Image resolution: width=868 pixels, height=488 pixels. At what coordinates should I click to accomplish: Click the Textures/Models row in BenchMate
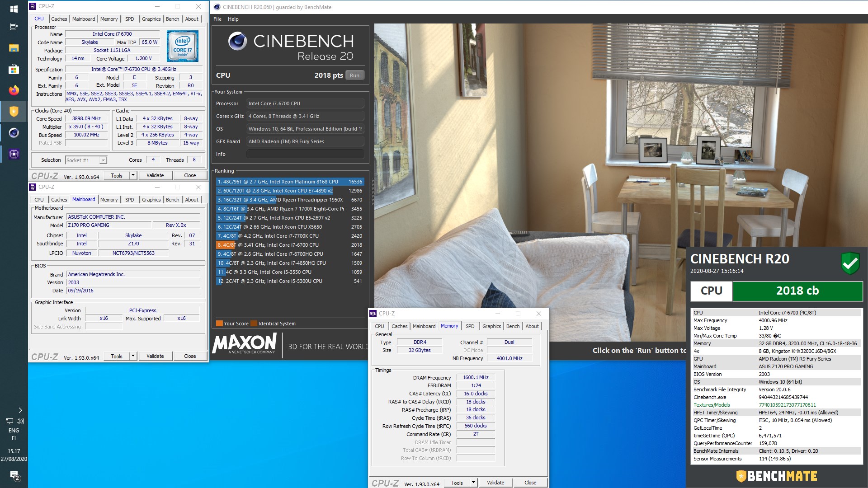click(776, 405)
